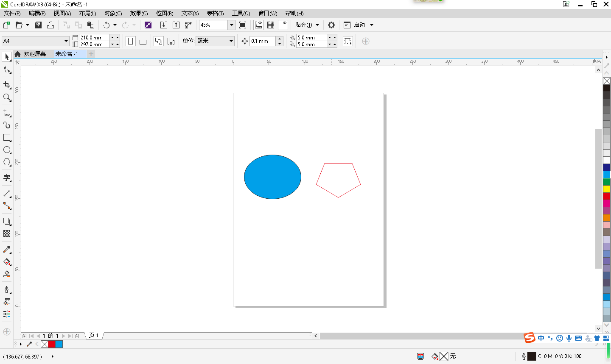The image size is (611, 364).
Task: Expand the 启动 launcher dropdown
Action: pos(372,25)
